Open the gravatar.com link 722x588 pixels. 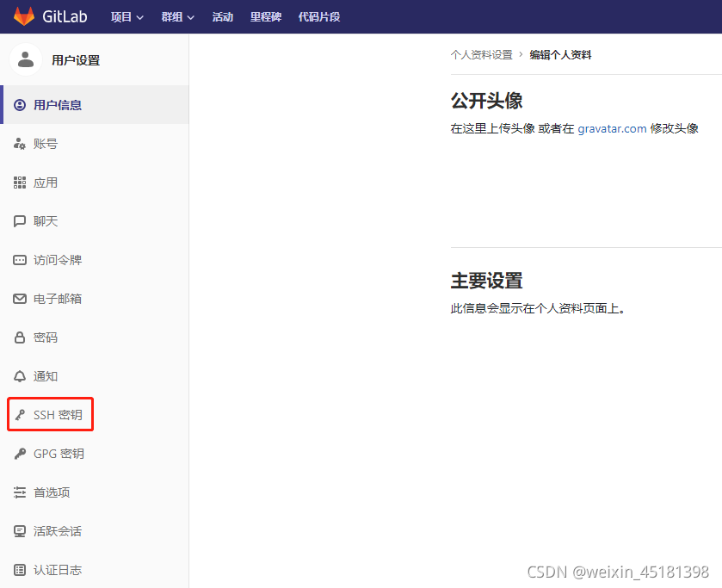pyautogui.click(x=612, y=128)
